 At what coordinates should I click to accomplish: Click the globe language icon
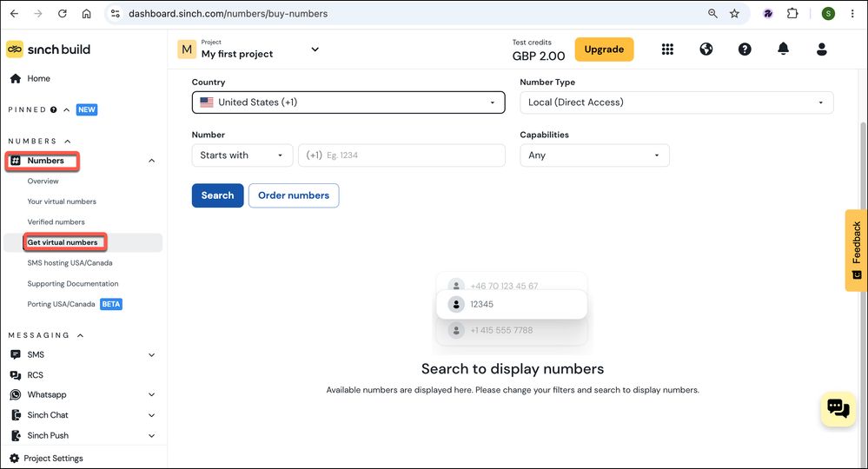706,50
